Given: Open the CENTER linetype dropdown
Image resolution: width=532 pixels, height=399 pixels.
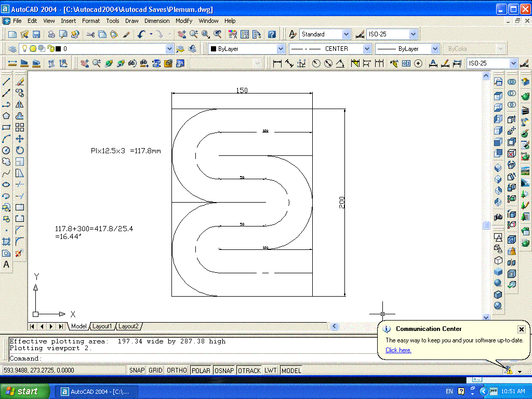Looking at the screenshot, I should click(x=367, y=49).
